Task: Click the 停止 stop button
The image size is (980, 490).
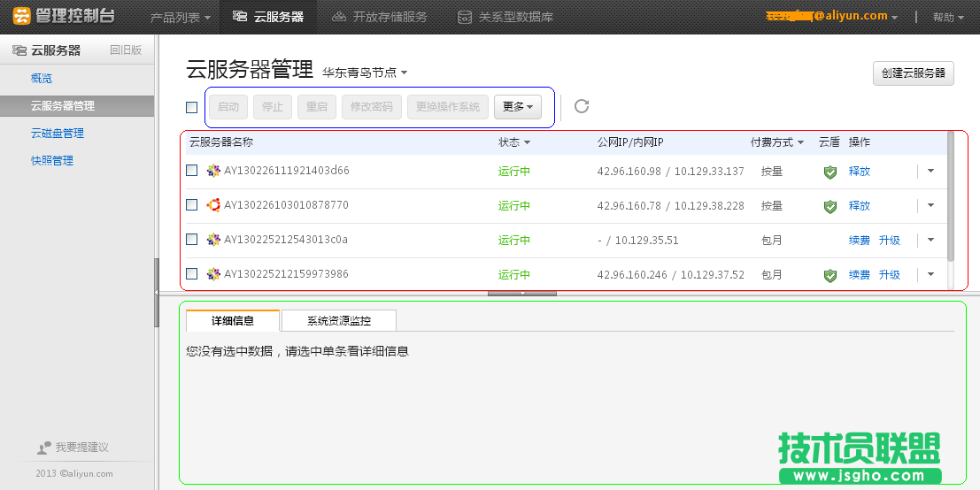Action: pyautogui.click(x=273, y=107)
